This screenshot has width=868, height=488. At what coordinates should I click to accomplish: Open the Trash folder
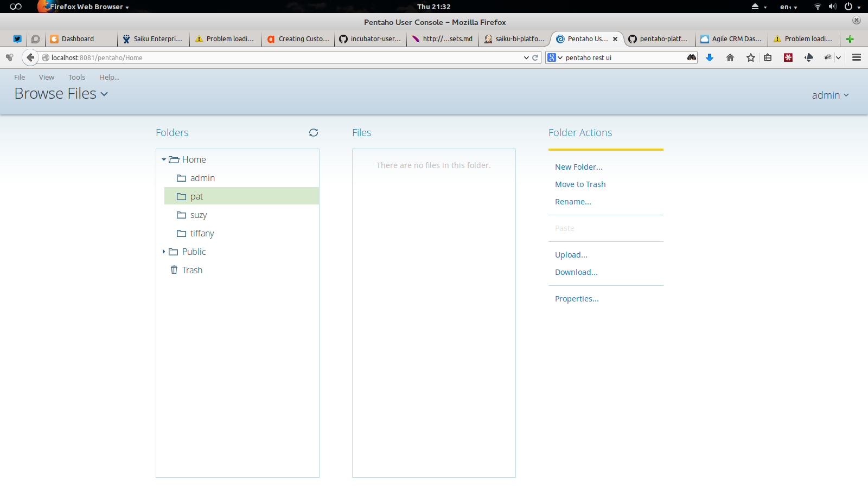pyautogui.click(x=192, y=270)
